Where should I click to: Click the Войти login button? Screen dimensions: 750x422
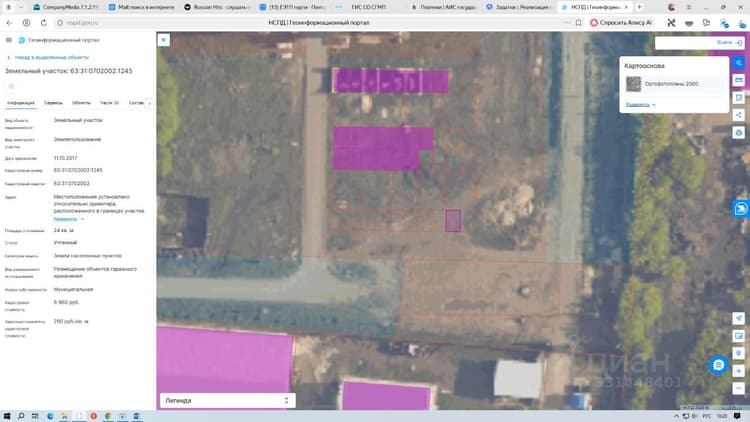pyautogui.click(x=729, y=43)
